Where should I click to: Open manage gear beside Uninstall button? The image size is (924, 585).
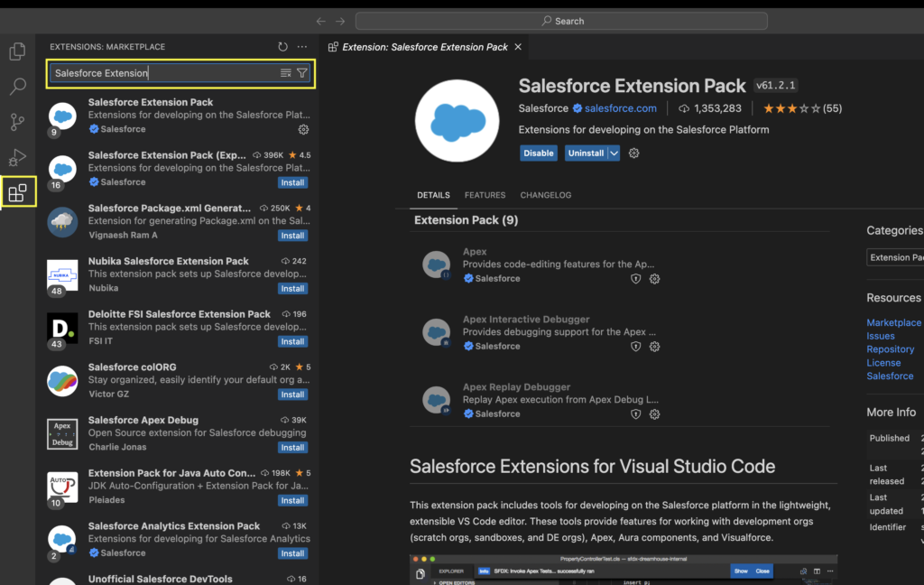[634, 153]
